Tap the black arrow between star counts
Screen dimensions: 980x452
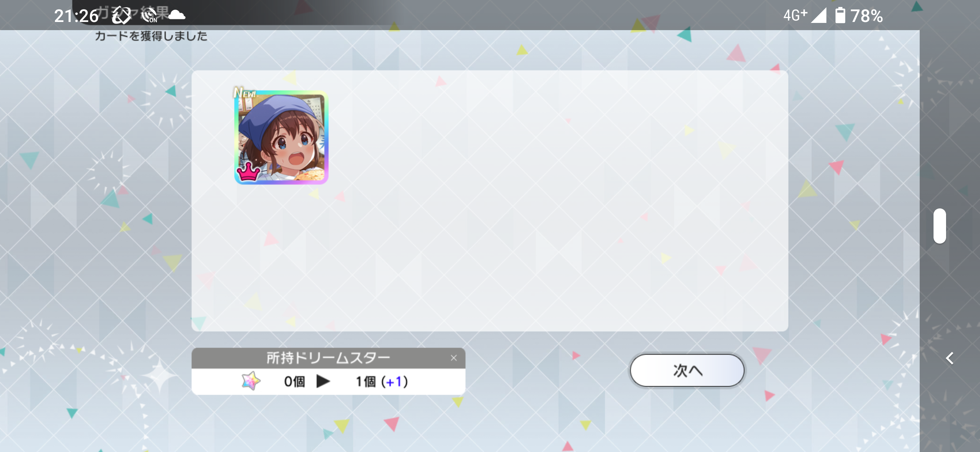[x=323, y=381]
